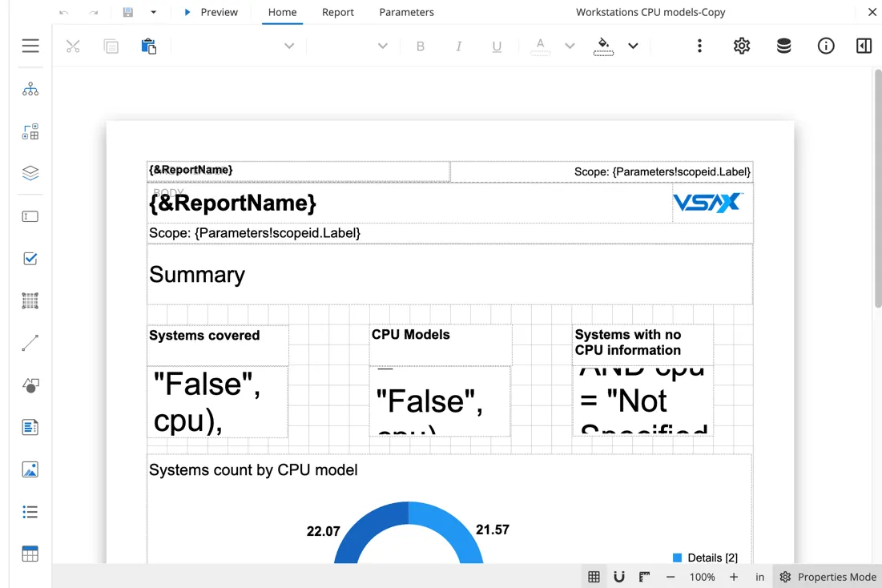Open the Report Explorer tree icon

30,89
